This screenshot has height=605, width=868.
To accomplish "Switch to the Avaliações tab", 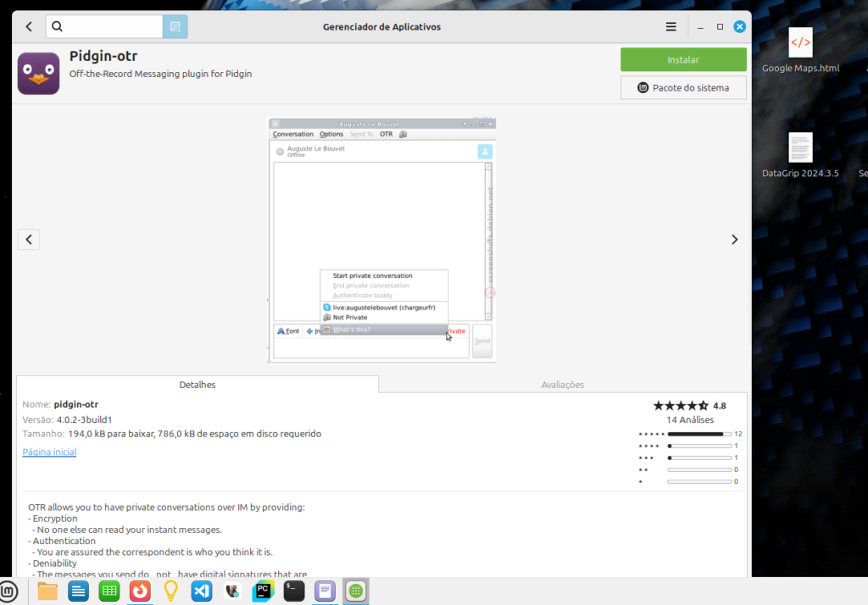I will [x=563, y=385].
